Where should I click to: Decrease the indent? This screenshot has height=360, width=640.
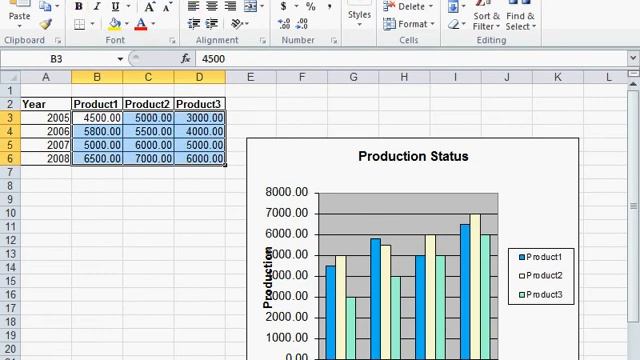194,24
